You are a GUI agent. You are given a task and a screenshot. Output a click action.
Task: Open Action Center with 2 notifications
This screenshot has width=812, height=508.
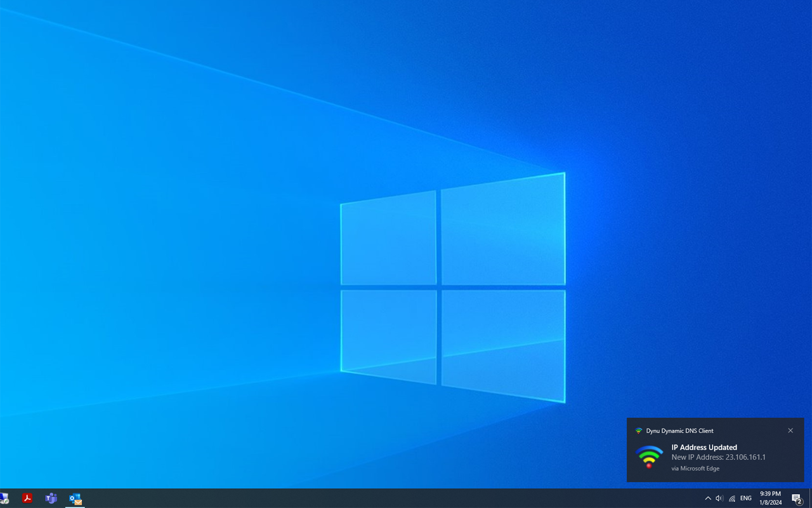coord(797,498)
